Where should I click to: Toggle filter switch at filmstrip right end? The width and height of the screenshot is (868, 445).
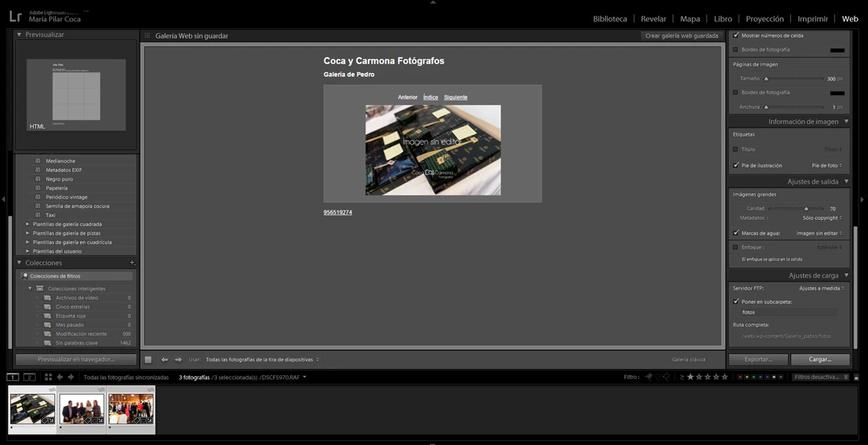[856, 378]
